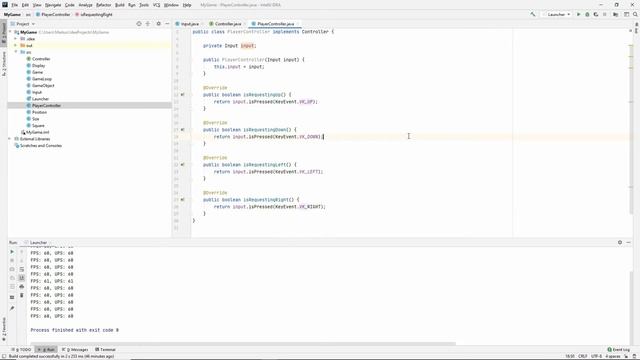Open the Build menu
Viewport: 640px width, 360px height.
pyautogui.click(x=120, y=5)
